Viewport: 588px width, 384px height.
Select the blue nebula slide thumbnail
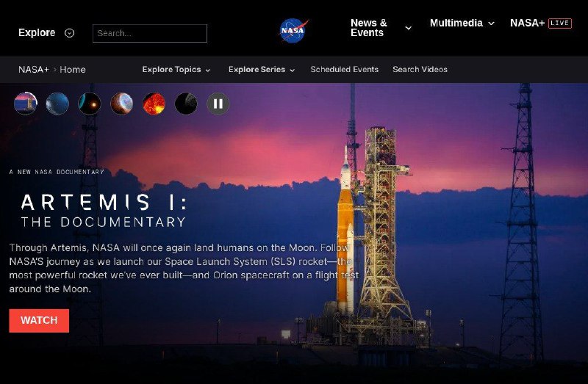[122, 104]
